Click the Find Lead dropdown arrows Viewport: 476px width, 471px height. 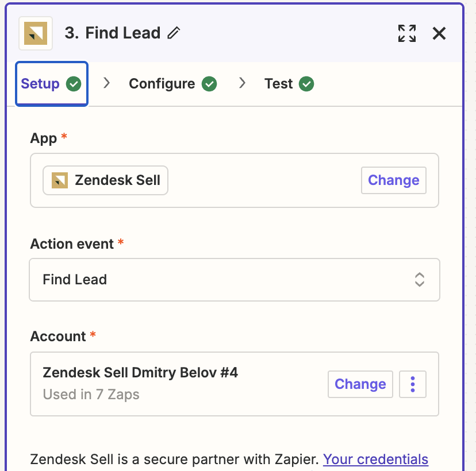tap(420, 280)
